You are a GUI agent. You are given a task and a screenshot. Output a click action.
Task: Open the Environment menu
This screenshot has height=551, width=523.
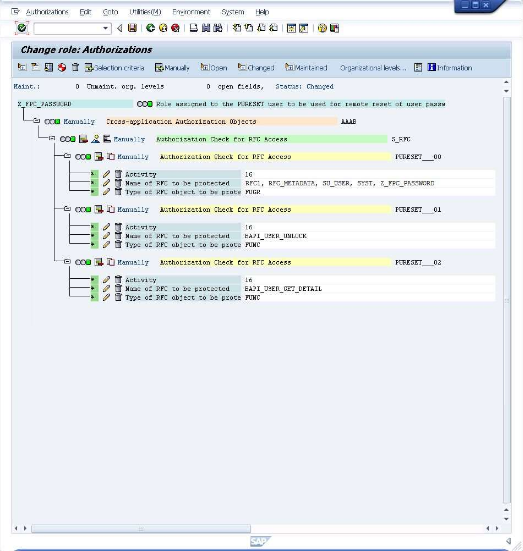[x=191, y=12]
